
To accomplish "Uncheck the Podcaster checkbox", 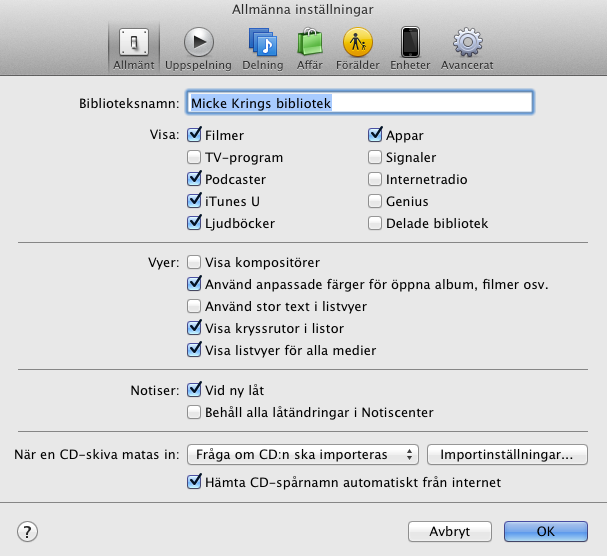I will click(x=194, y=180).
